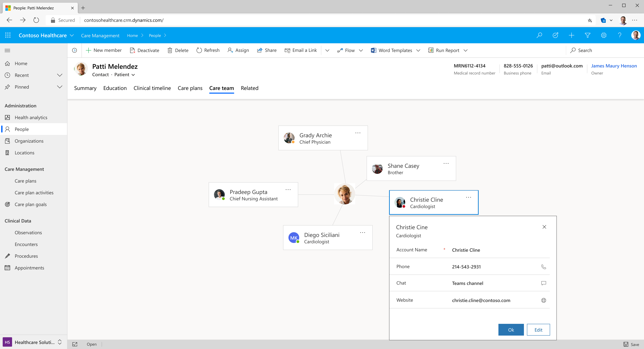Open the Care plans tab

point(190,88)
